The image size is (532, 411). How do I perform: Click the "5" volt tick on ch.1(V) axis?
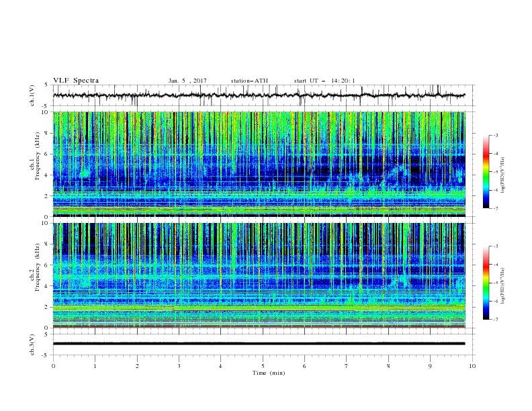coord(48,85)
